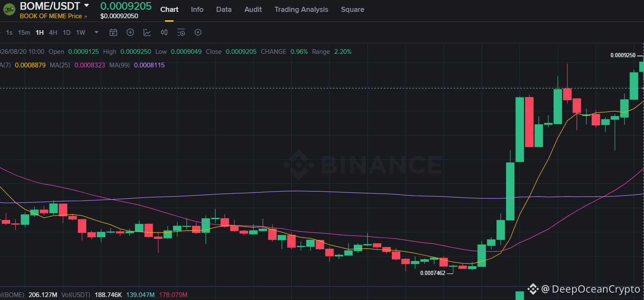Select the 1H interval
The height and width of the screenshot is (300, 644).
[40, 33]
